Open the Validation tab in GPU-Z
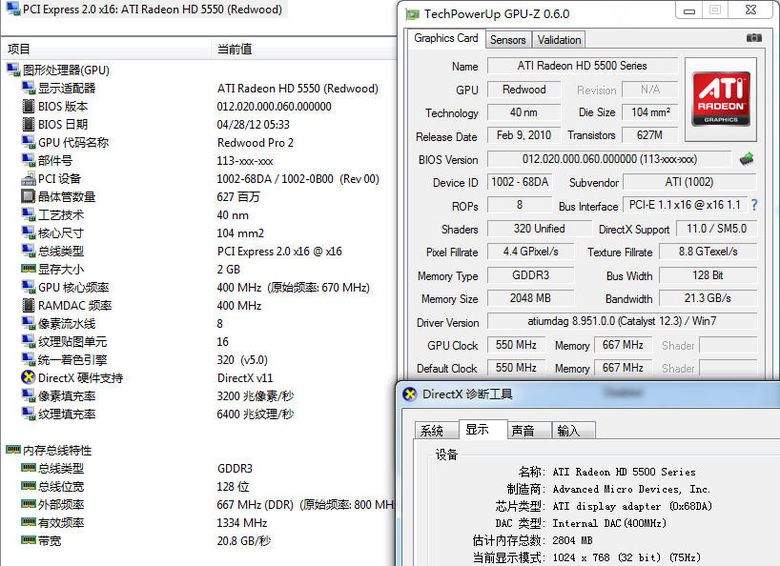Image resolution: width=780 pixels, height=566 pixels. pos(559,40)
